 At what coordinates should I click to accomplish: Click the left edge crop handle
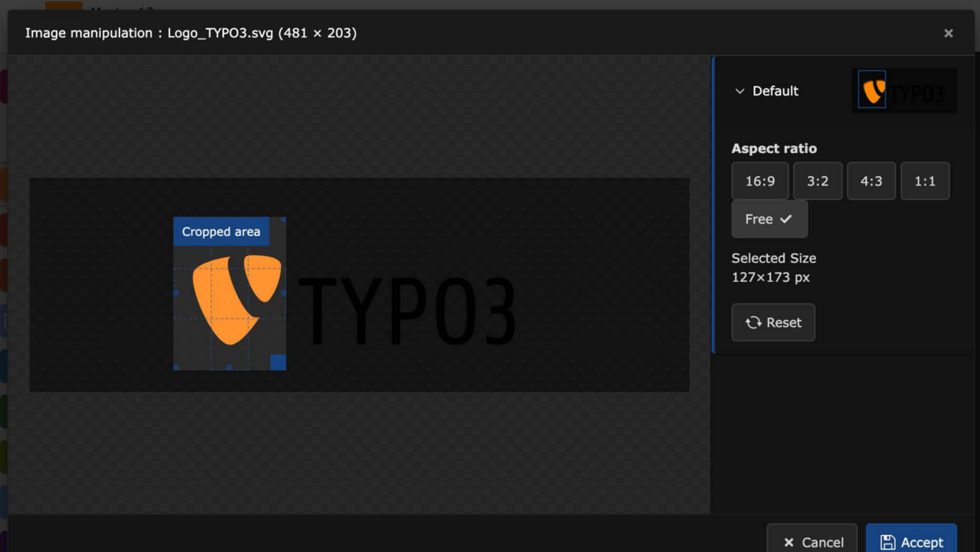[x=176, y=293]
